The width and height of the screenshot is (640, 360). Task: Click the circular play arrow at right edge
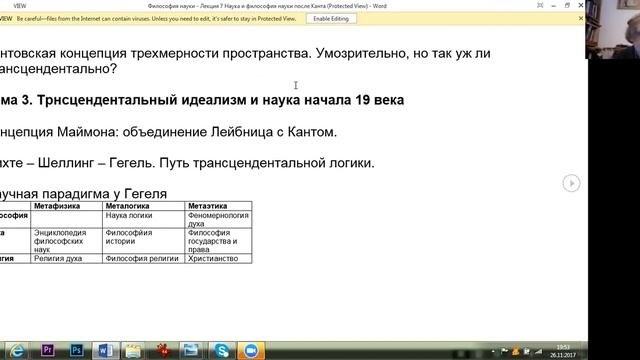[x=571, y=183]
